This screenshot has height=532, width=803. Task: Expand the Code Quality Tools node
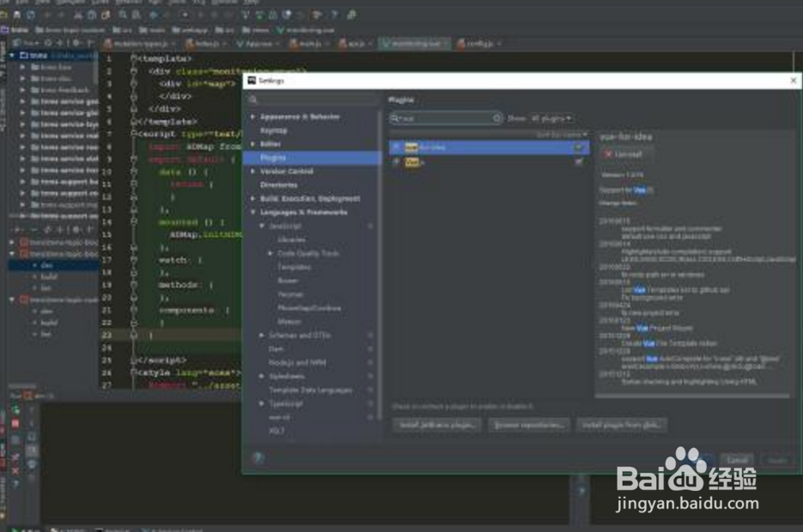(271, 253)
